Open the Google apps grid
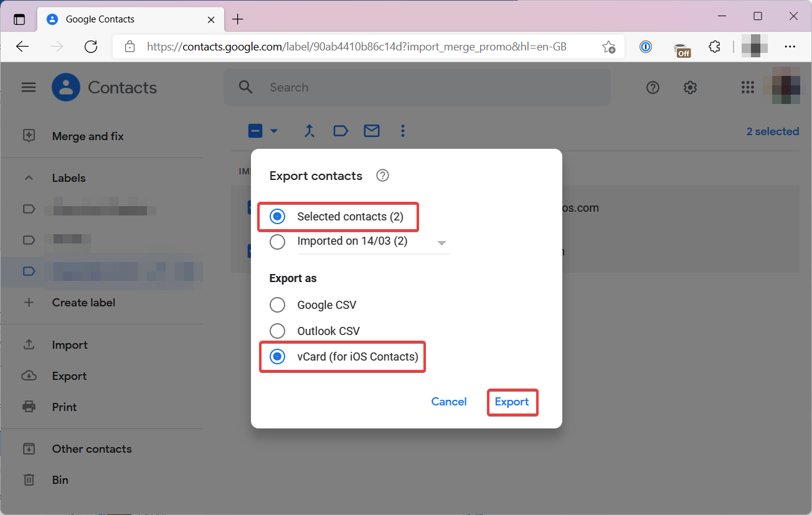 point(748,88)
